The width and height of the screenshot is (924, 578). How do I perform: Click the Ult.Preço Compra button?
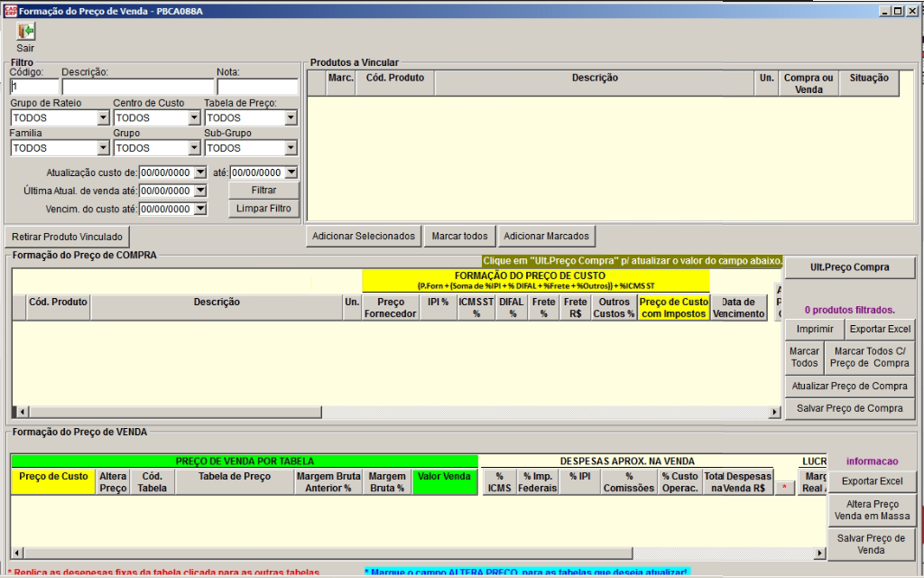tap(849, 267)
